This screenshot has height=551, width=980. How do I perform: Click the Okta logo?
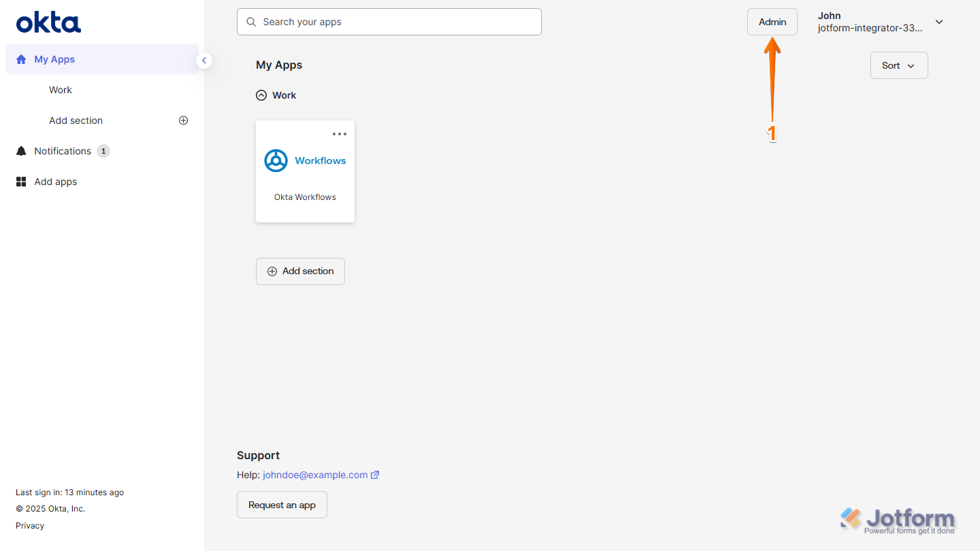[48, 22]
